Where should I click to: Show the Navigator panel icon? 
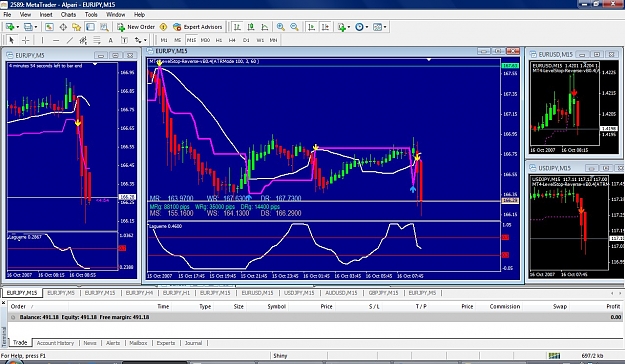[x=77, y=27]
